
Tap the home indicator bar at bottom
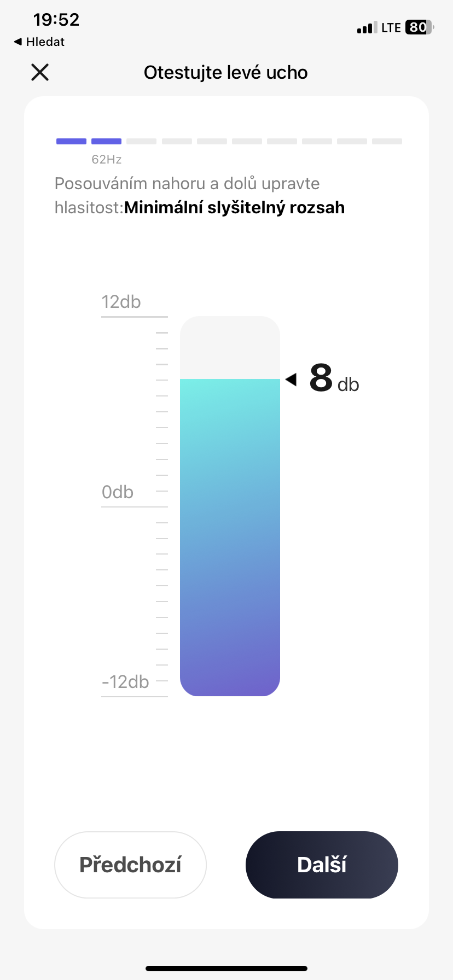(x=226, y=969)
